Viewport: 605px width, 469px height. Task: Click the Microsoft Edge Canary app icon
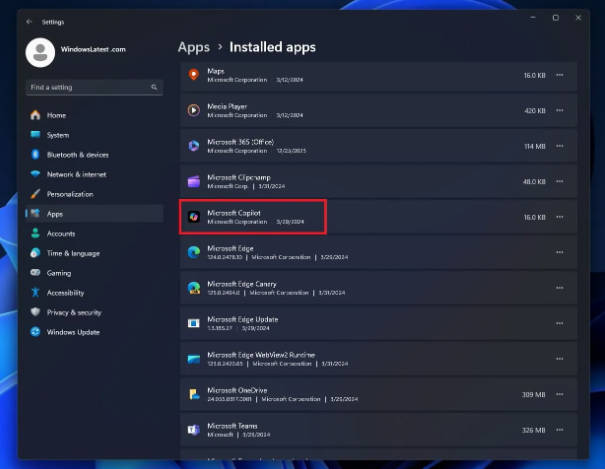194,288
